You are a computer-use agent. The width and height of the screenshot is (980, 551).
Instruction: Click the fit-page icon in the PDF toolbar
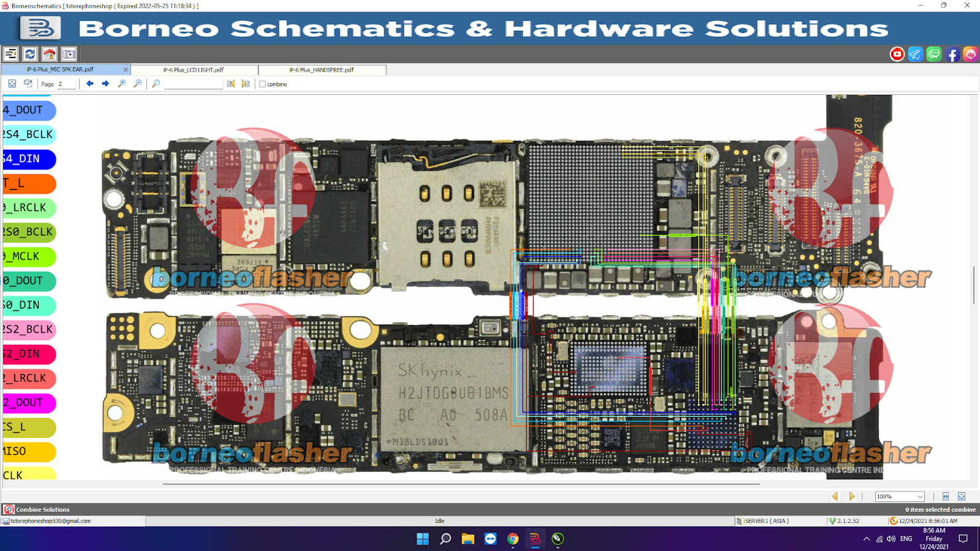point(12,84)
